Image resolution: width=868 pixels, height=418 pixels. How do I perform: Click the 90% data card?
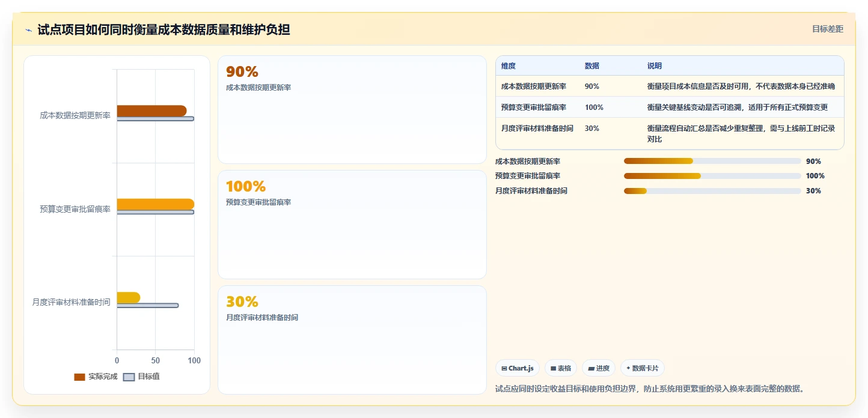pyautogui.click(x=352, y=109)
